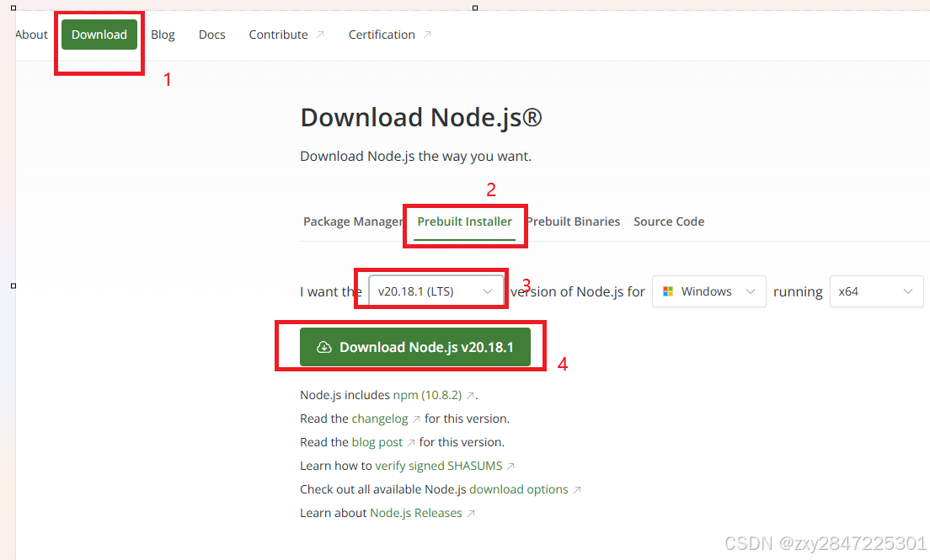Click the external arrow icon after blog post

(x=410, y=443)
